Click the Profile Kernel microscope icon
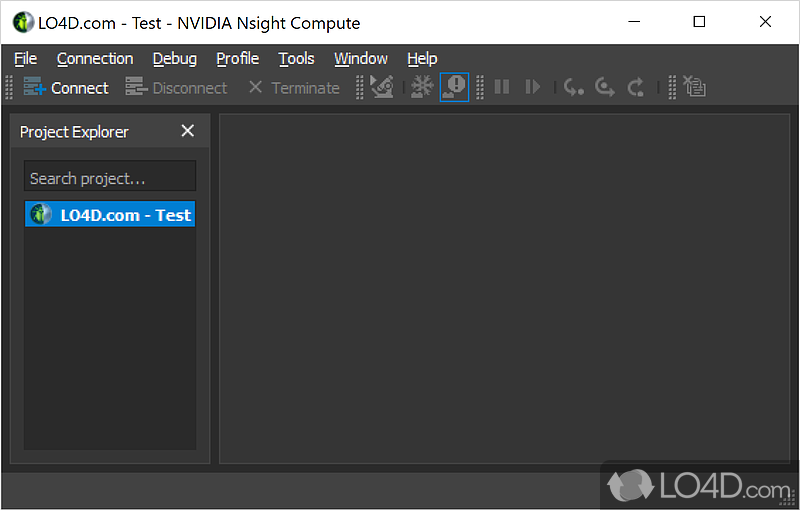 (382, 87)
